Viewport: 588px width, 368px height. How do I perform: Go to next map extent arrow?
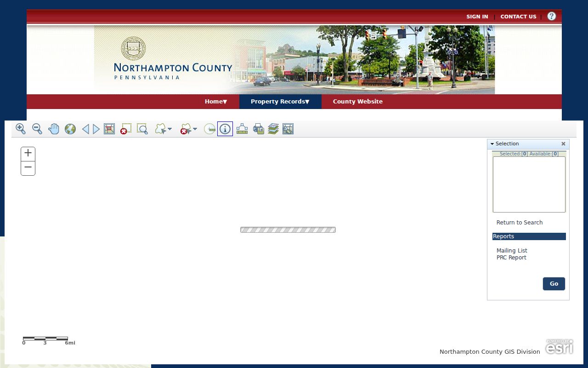click(96, 129)
